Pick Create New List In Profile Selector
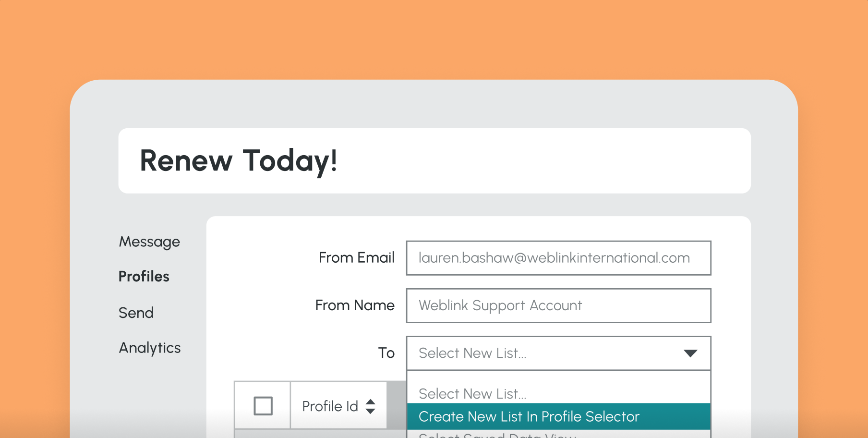 (529, 416)
